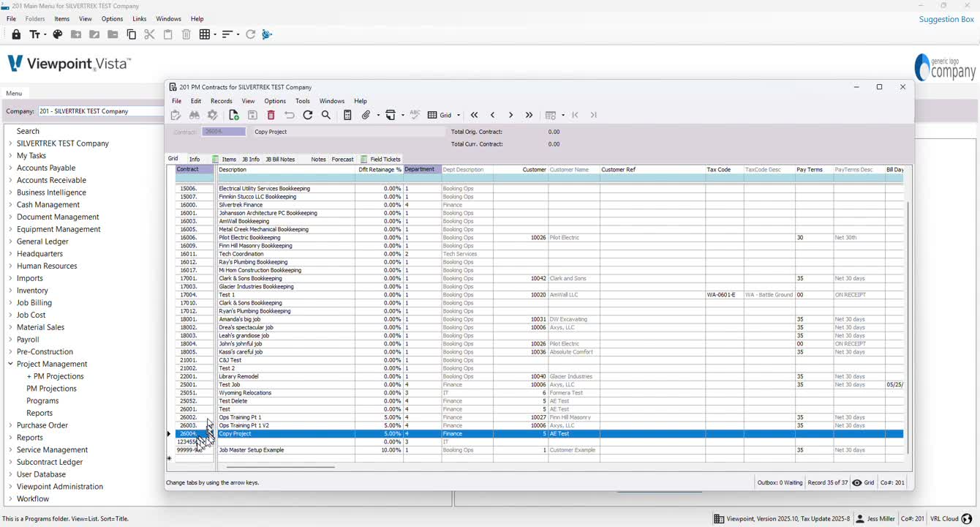
Task: Click the copy icon in main toolbar
Action: coord(132,34)
